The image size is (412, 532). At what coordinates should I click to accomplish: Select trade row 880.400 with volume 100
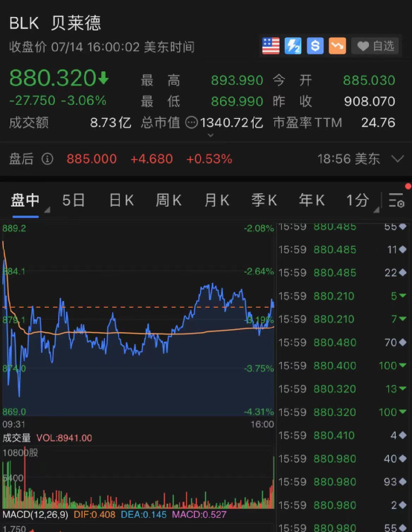343,366
